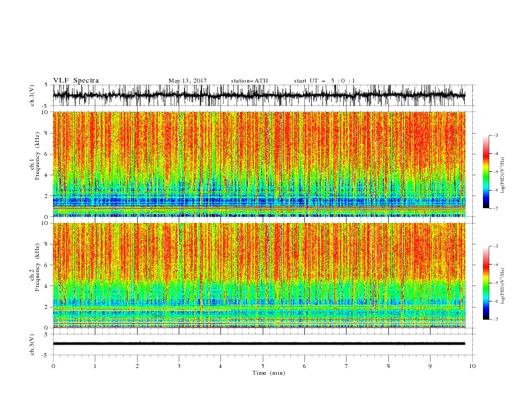Click the '-3' label on upper color bar
The height and width of the screenshot is (411, 532).
click(495, 135)
